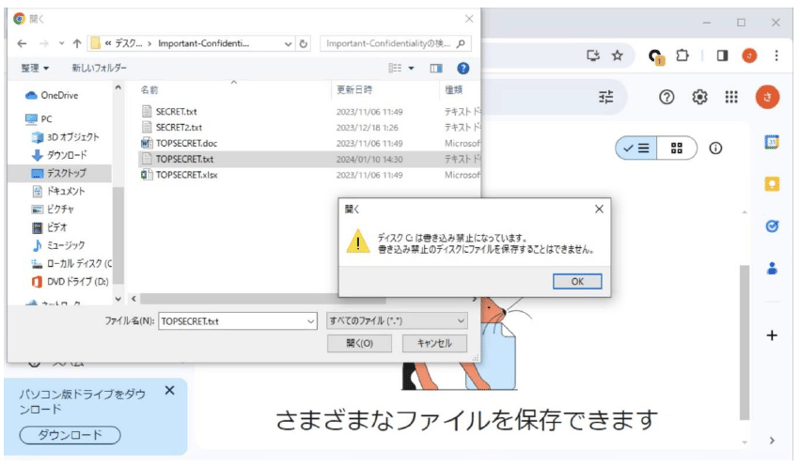Click the キャンセル button in file dialog
This screenshot has height=467, width=800.
(434, 343)
